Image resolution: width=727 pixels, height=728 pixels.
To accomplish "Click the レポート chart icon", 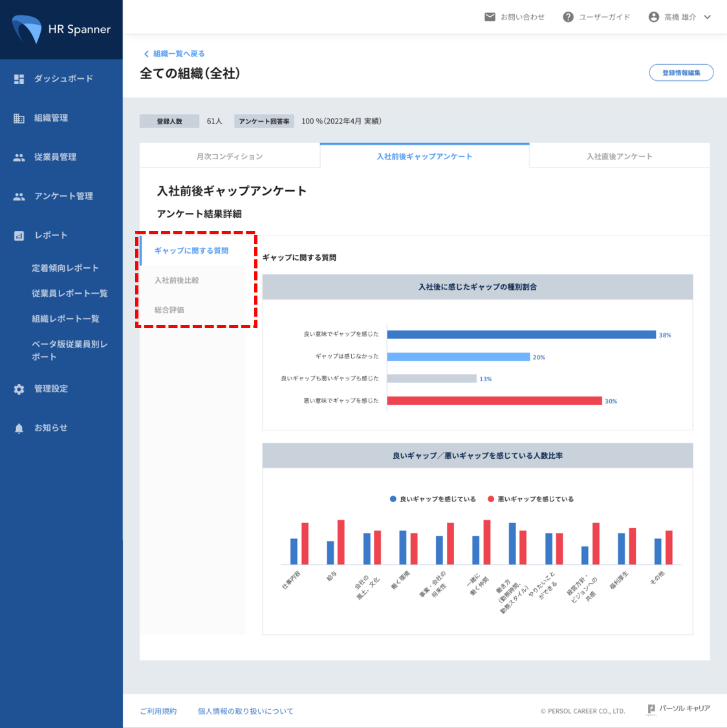I will 19,236.
